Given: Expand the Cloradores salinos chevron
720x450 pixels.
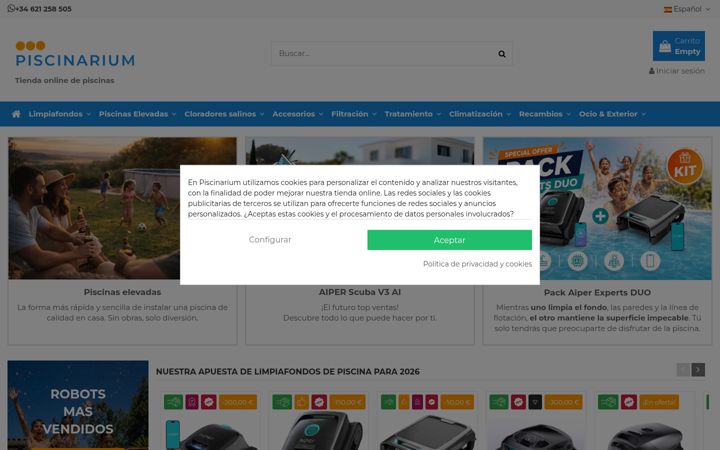Looking at the screenshot, I should point(262,114).
